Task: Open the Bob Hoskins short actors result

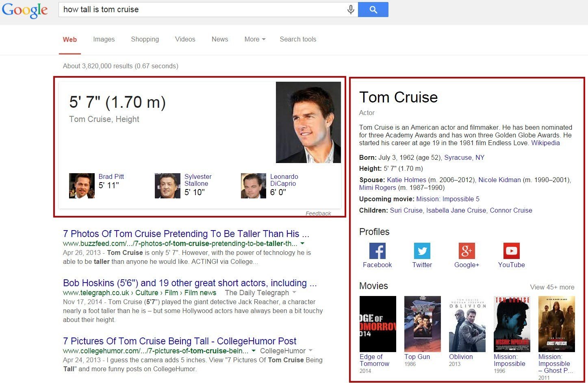Action: point(190,283)
